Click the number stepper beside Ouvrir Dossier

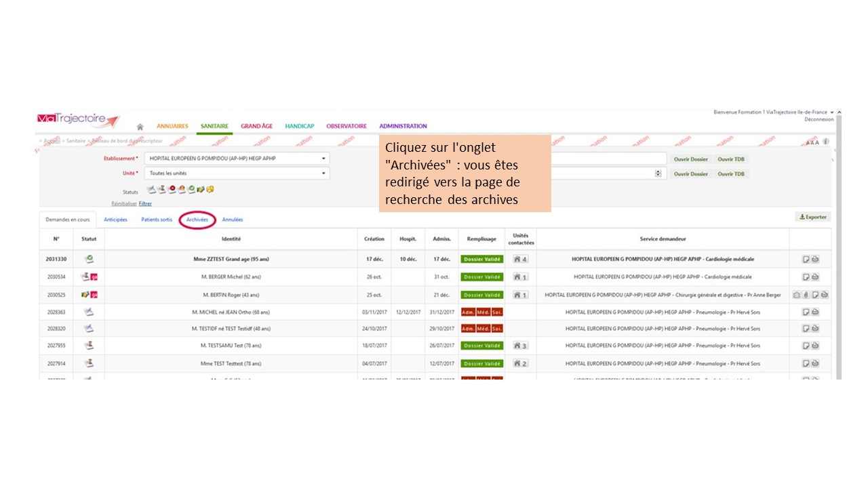(658, 174)
